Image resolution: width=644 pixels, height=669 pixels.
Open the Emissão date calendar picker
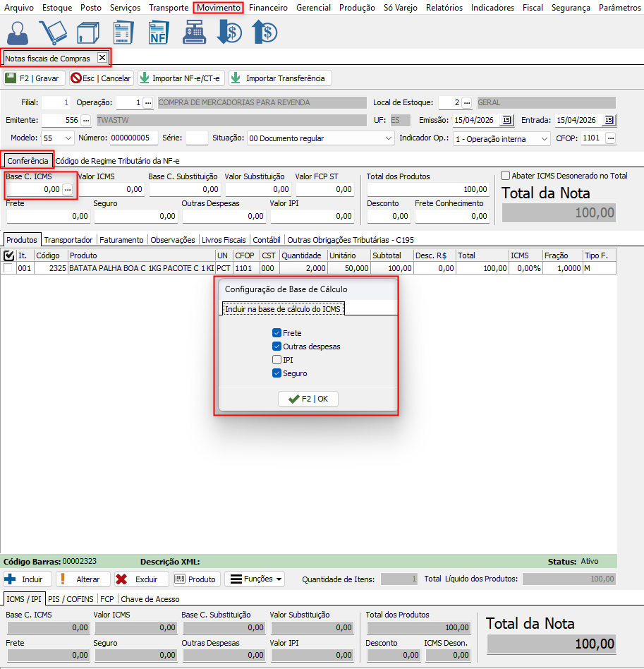click(506, 120)
